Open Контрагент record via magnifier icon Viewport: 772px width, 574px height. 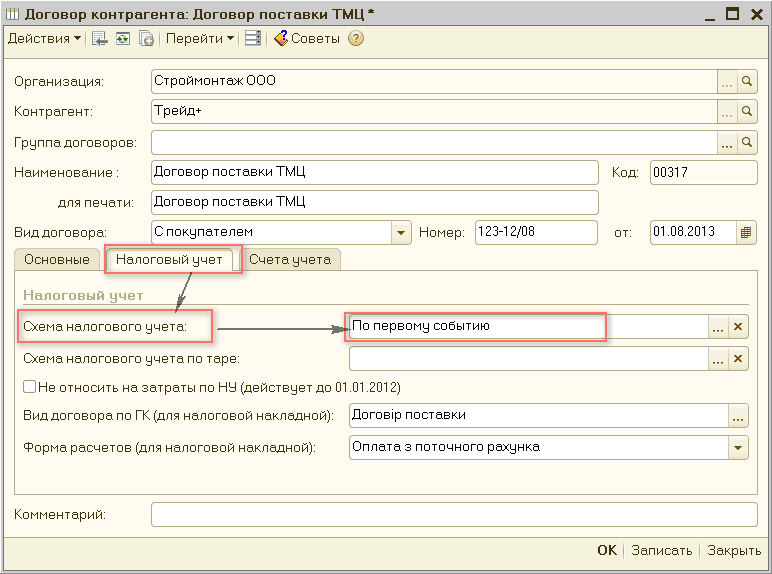747,111
